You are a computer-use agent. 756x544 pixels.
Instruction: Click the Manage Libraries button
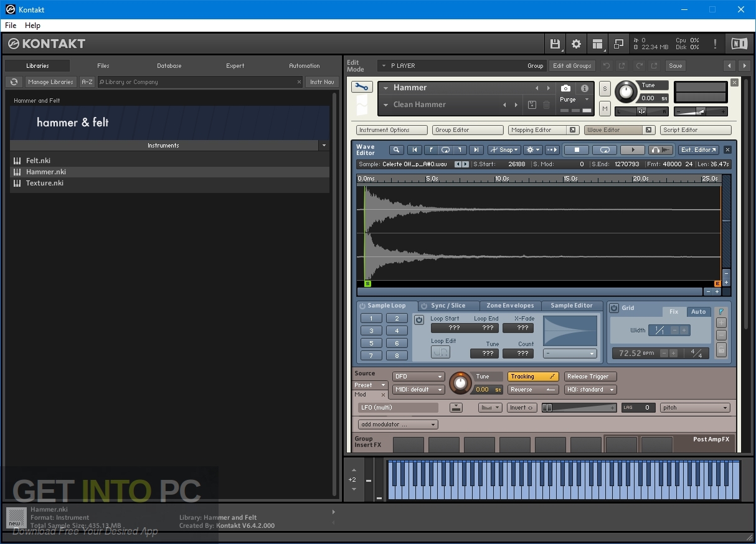point(51,82)
